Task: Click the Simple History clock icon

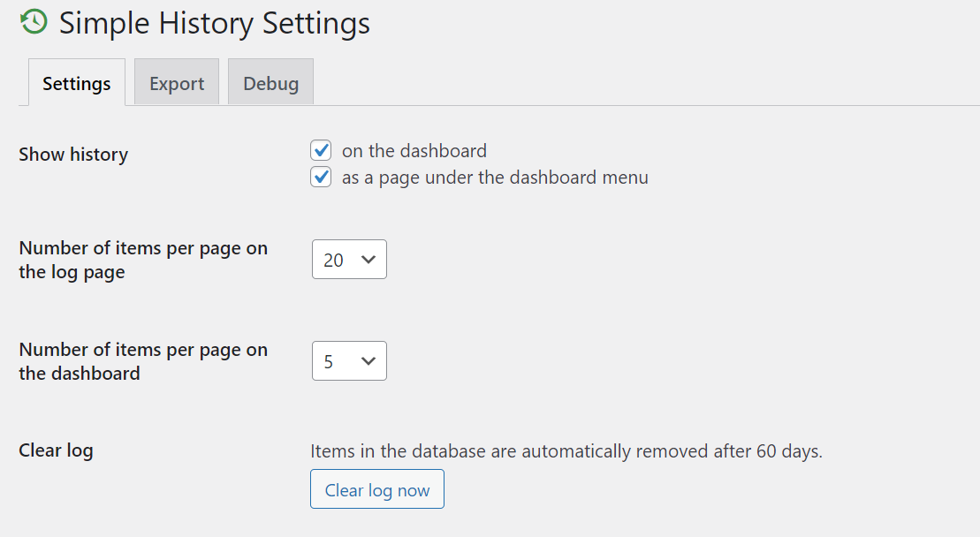Action: point(34,22)
